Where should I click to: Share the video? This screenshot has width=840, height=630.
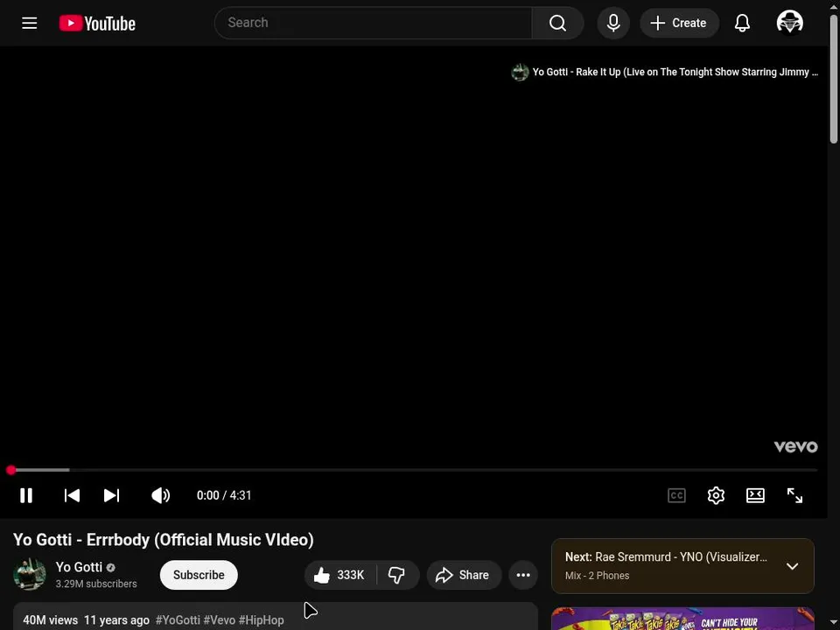(464, 575)
